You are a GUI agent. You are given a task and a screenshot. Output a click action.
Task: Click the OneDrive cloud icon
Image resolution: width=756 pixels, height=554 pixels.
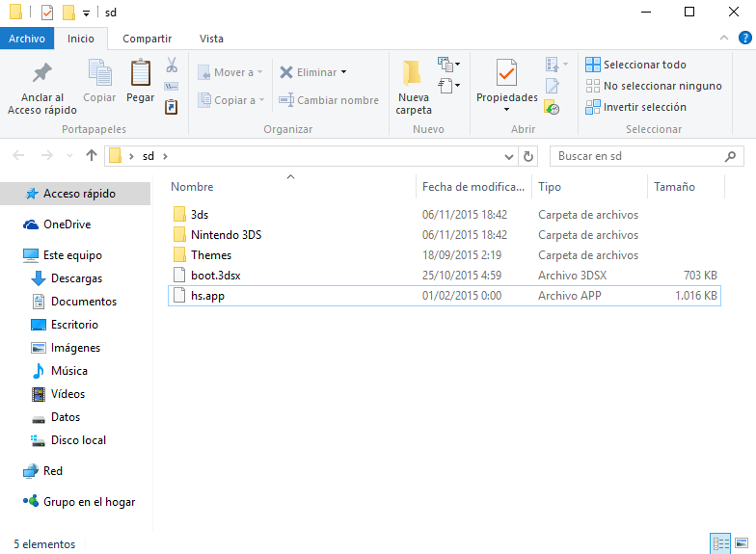click(x=31, y=224)
